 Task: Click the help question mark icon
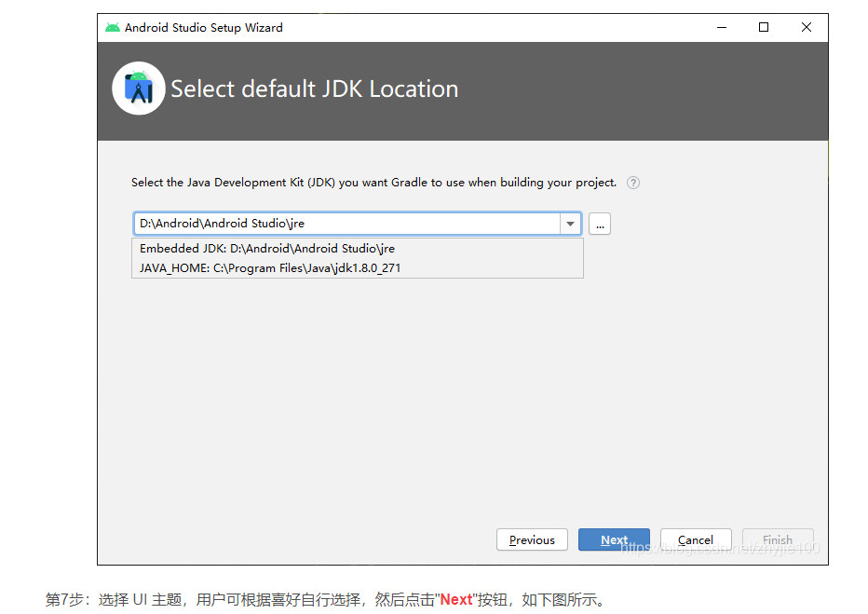[x=633, y=183]
